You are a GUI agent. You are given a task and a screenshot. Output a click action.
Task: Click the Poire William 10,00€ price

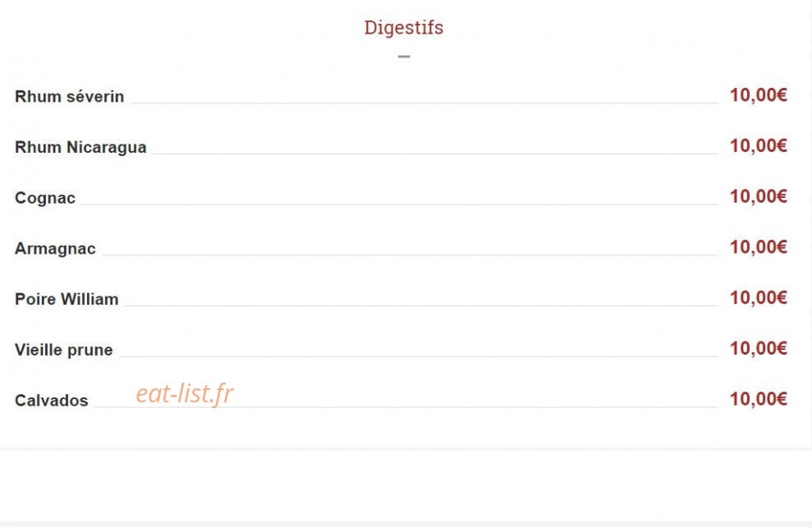pyautogui.click(x=758, y=298)
